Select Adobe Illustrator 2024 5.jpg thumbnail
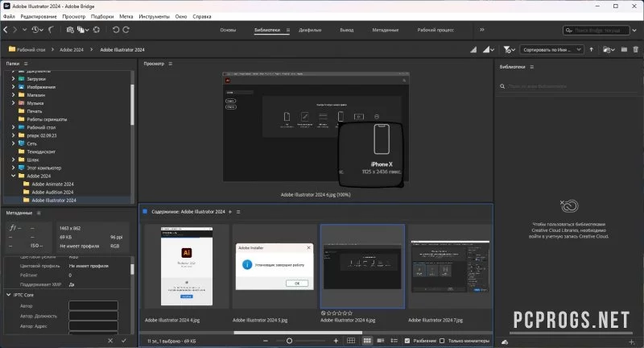 tap(275, 267)
